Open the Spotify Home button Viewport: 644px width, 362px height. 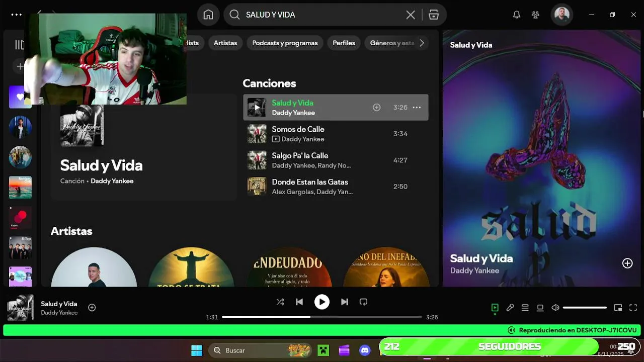pos(208,15)
